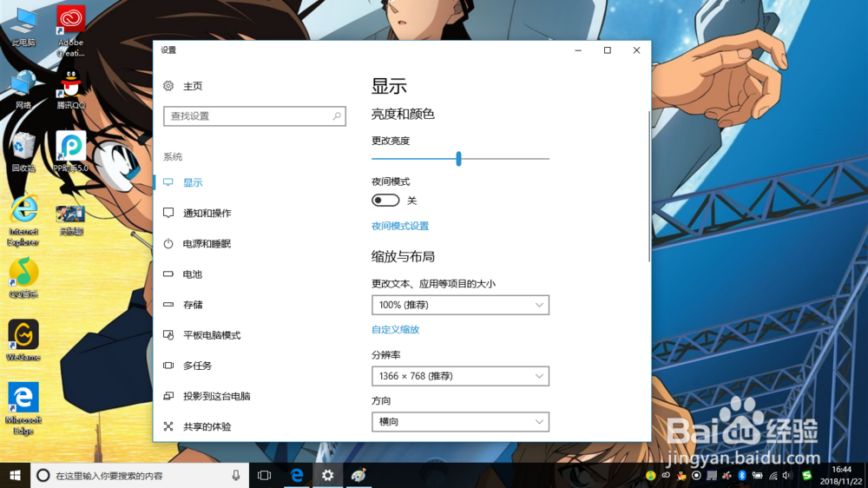Click the 多任务 multitasking icon
The height and width of the screenshot is (488, 868).
point(168,365)
